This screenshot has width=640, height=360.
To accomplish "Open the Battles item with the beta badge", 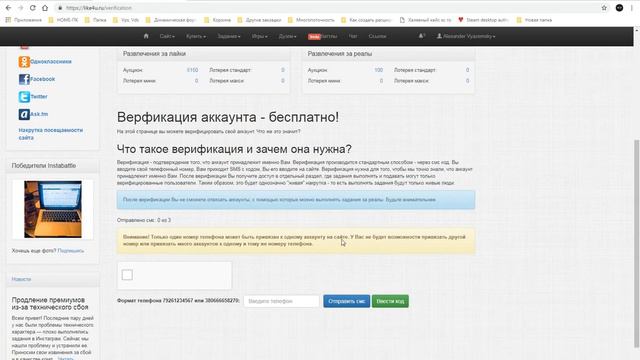I will 322,36.
